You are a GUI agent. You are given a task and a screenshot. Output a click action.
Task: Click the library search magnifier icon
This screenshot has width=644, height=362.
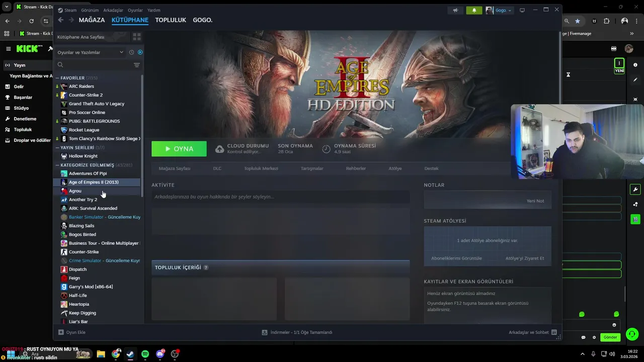60,65
